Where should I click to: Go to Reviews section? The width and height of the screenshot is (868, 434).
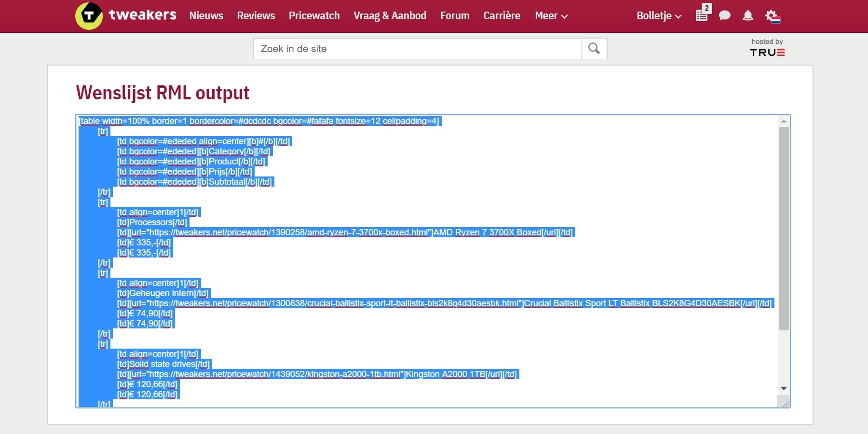[x=256, y=16]
